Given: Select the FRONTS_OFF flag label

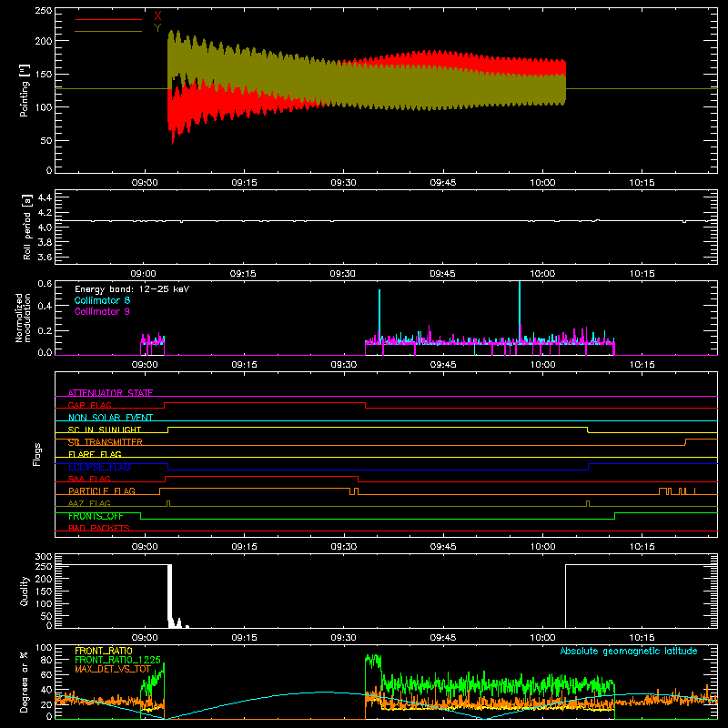Looking at the screenshot, I should tap(96, 516).
